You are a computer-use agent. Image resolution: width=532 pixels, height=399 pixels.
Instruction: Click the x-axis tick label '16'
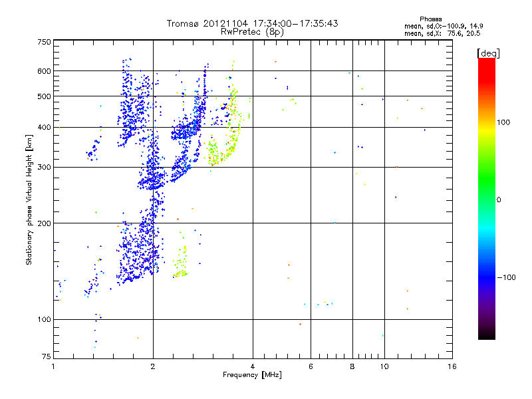click(x=452, y=366)
